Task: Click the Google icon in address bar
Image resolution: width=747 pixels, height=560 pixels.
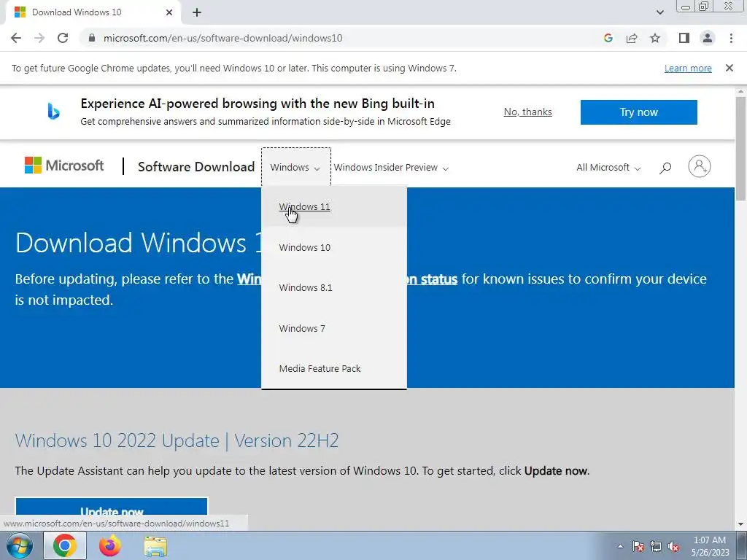Action: click(x=608, y=38)
